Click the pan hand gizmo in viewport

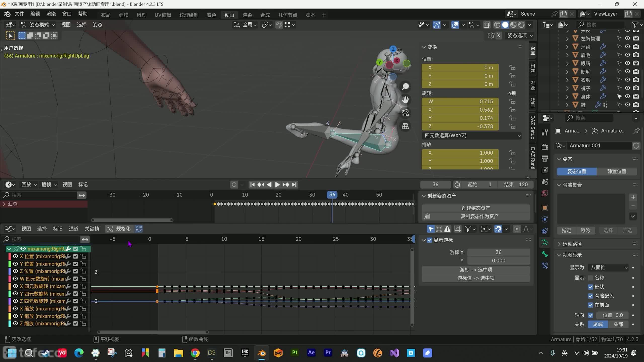click(x=405, y=100)
